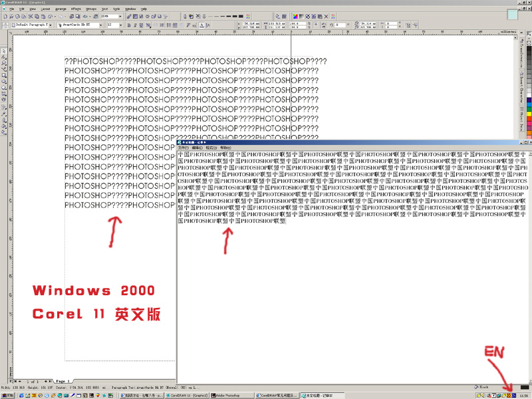This screenshot has height=399, width=532.
Task: Open the font size 12 dropdown
Action: point(120,25)
